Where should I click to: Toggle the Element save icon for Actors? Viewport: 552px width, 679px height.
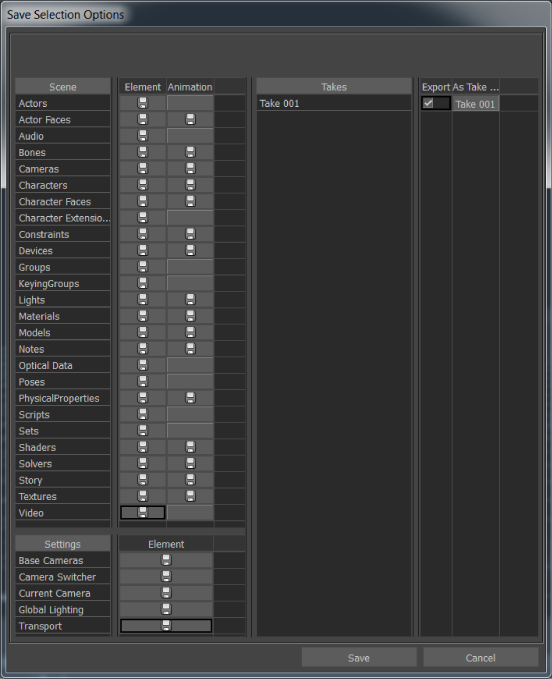tap(142, 103)
